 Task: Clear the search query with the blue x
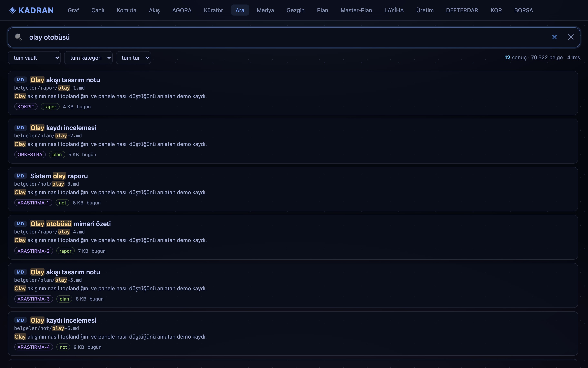[x=554, y=37]
